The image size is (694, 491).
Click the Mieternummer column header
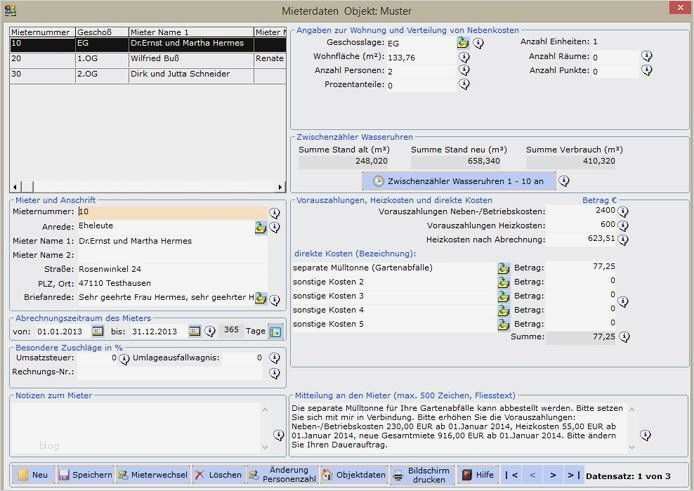click(42, 32)
